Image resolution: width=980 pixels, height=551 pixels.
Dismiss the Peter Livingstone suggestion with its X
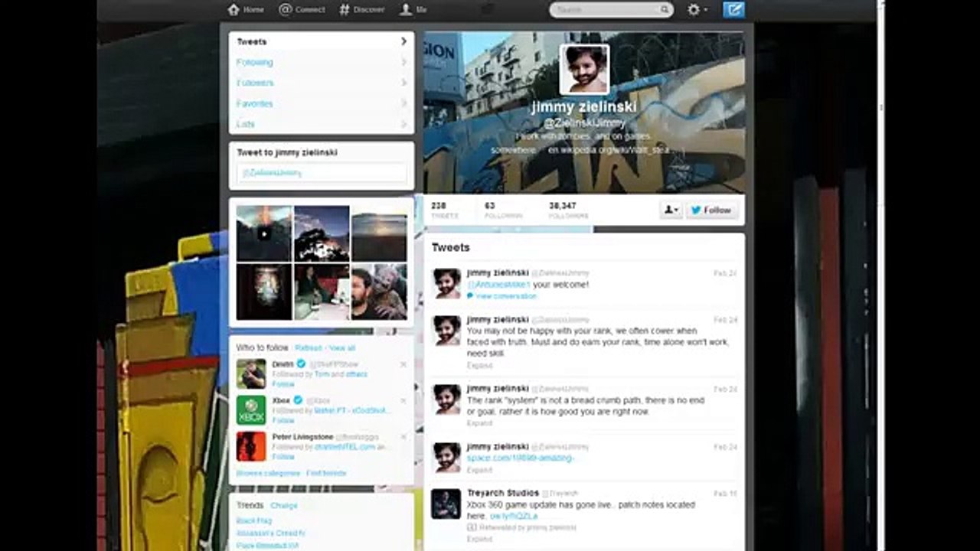coord(403,436)
